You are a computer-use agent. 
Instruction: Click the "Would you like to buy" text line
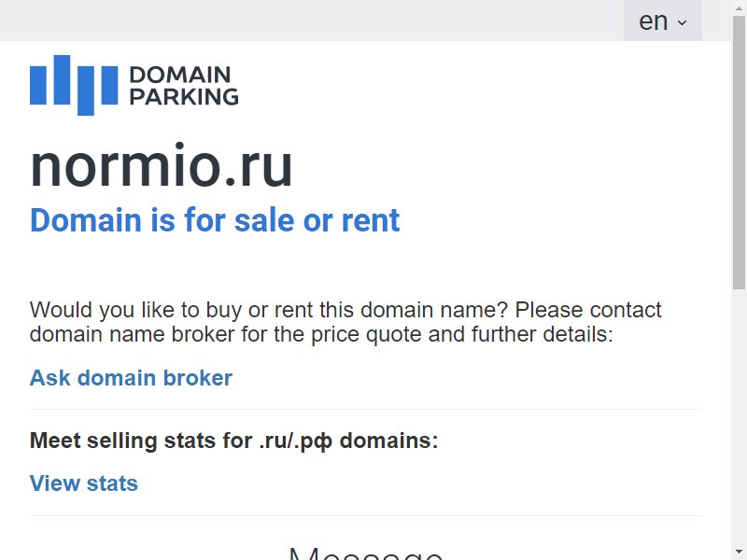coord(345,310)
